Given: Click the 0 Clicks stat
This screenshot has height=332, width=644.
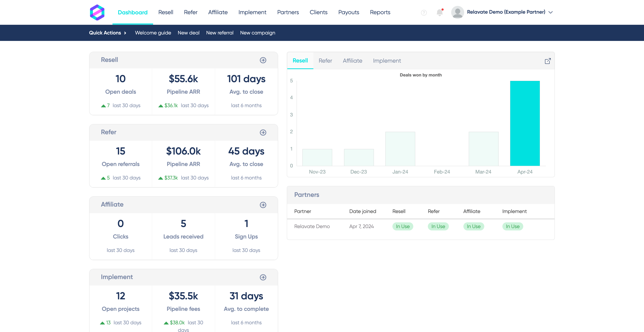Looking at the screenshot, I should click(x=121, y=230).
